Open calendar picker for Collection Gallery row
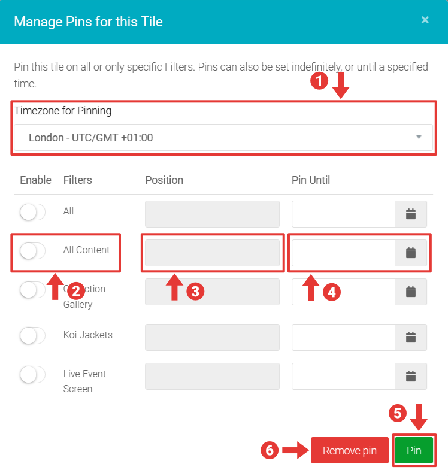The width and height of the screenshot is (448, 476). tap(411, 292)
